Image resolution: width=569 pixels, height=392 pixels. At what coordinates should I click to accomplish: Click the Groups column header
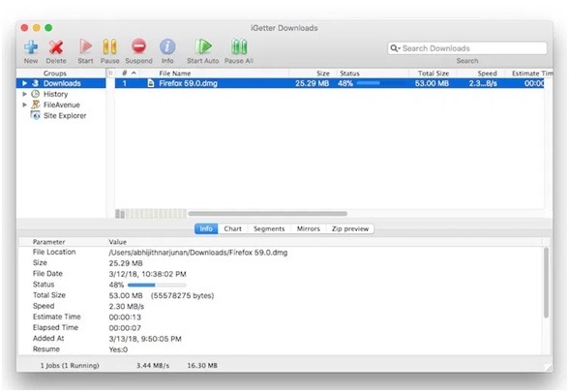[x=55, y=73]
